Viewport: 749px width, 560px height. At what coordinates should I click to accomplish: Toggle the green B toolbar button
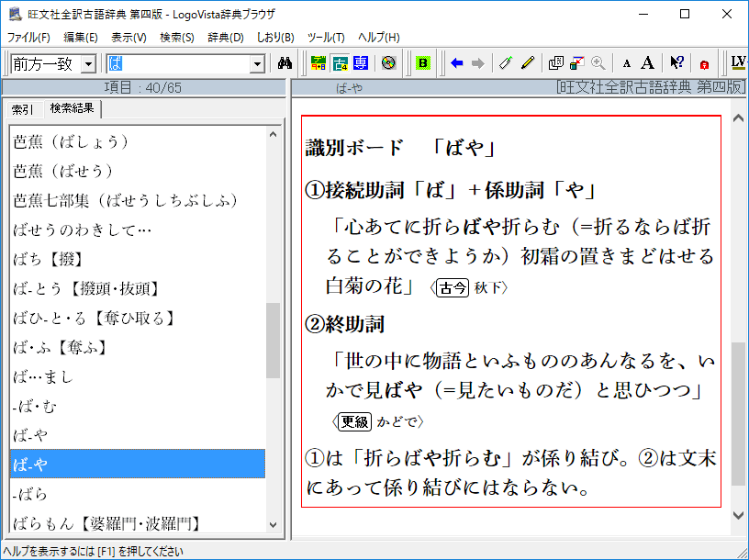click(x=423, y=63)
